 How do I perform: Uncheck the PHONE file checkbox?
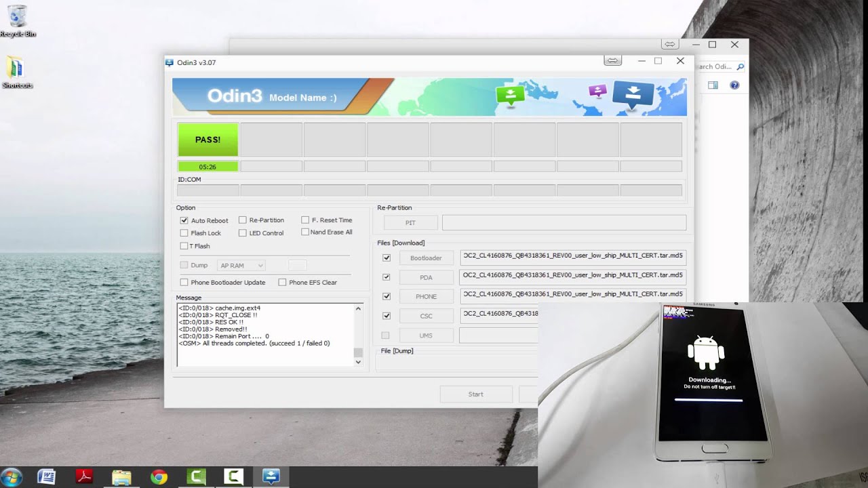[387, 296]
